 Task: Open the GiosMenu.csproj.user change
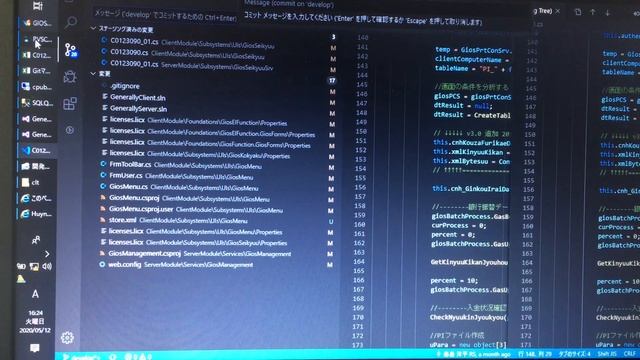[x=216, y=209]
